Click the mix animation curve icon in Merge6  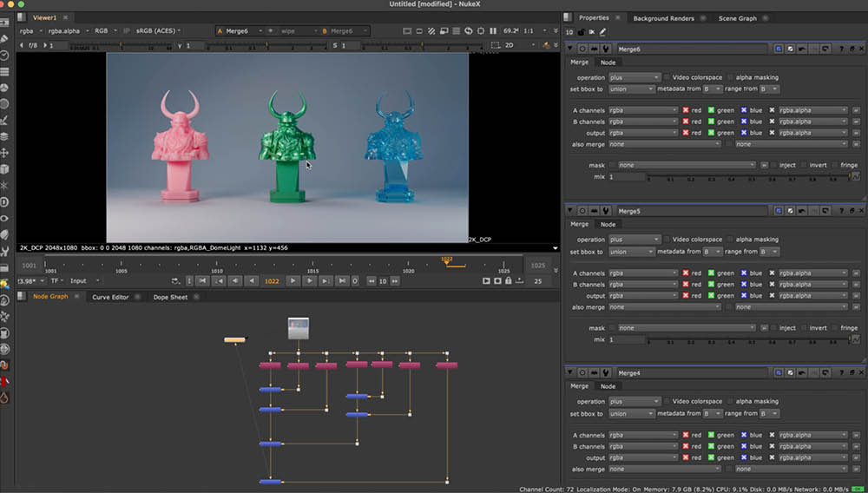[854, 176]
